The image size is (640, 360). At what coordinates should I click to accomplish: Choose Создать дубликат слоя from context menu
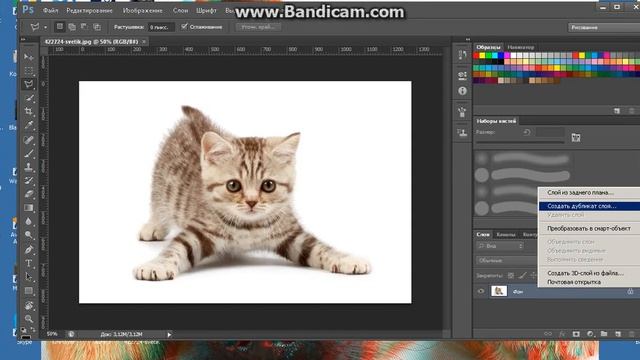click(589, 206)
